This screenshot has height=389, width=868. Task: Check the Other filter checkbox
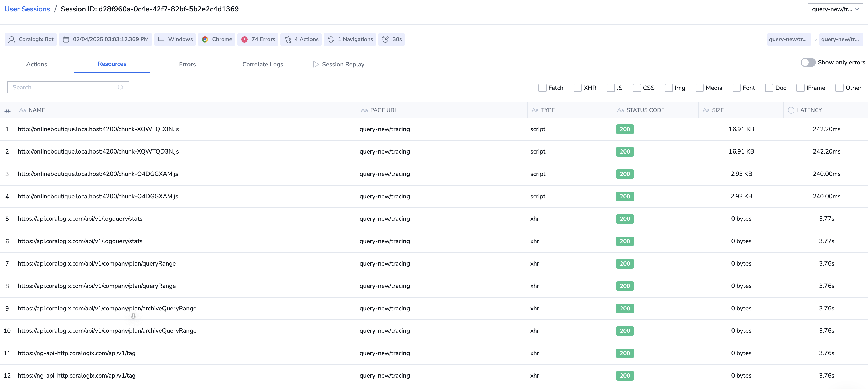tap(839, 88)
